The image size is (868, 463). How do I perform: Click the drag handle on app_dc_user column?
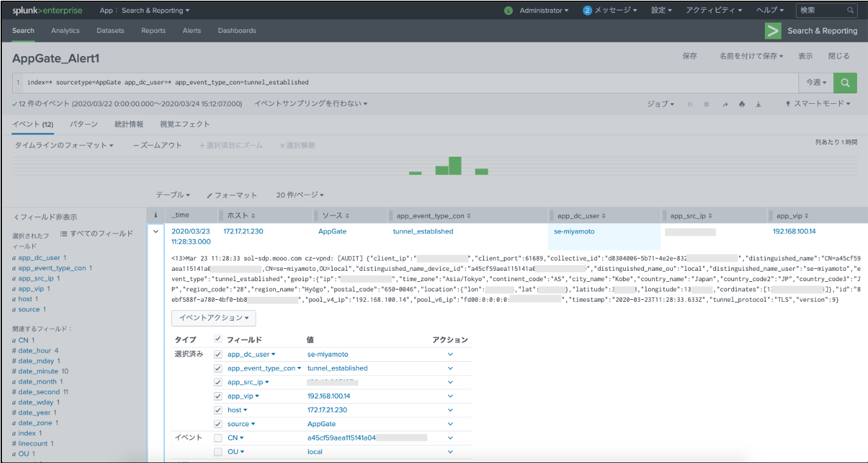(x=552, y=215)
